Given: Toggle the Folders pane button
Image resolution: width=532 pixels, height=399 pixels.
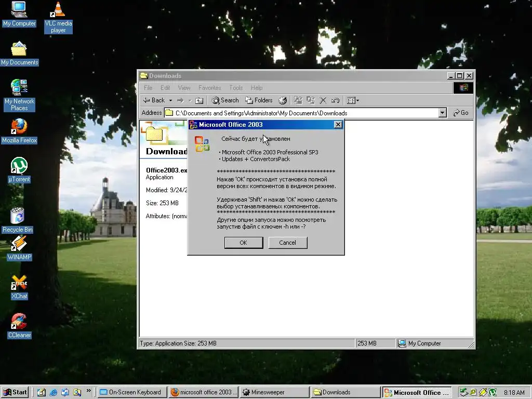Looking at the screenshot, I should tap(259, 100).
